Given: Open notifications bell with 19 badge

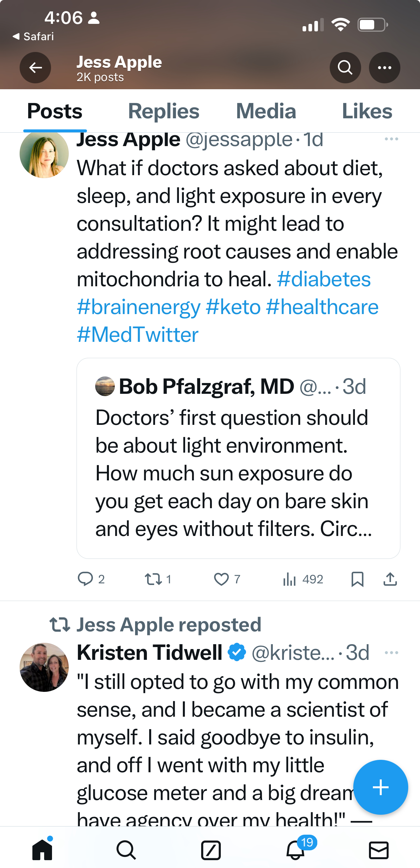Looking at the screenshot, I should [x=295, y=850].
